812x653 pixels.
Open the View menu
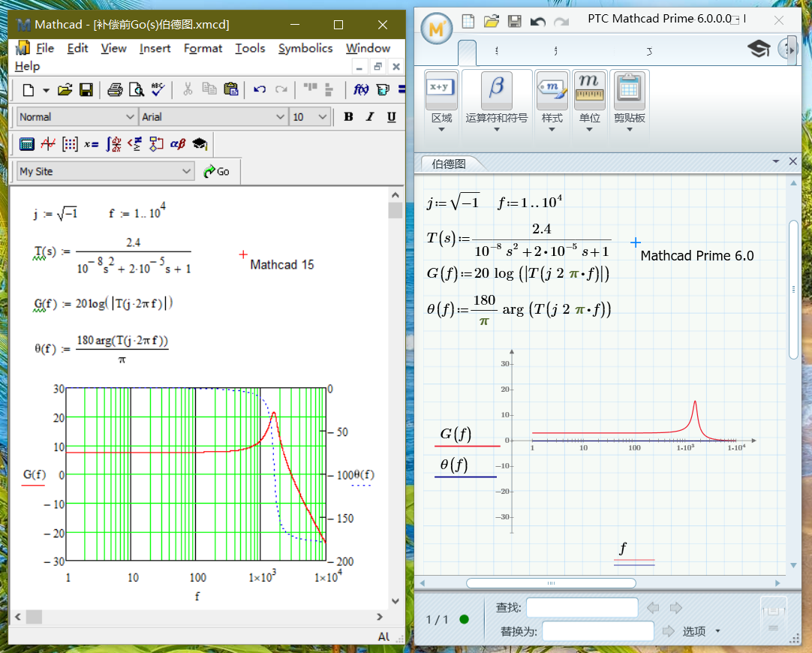click(x=113, y=48)
